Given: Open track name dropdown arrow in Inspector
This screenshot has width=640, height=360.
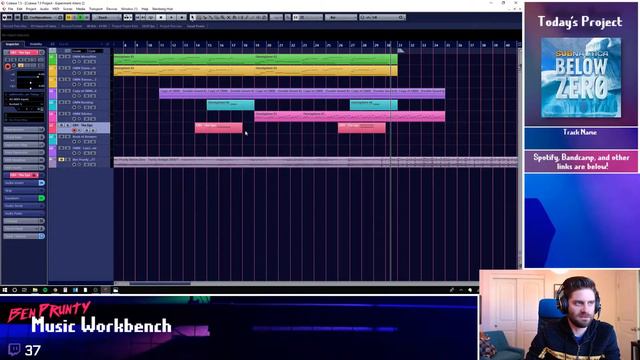Looking at the screenshot, I should pos(41,52).
